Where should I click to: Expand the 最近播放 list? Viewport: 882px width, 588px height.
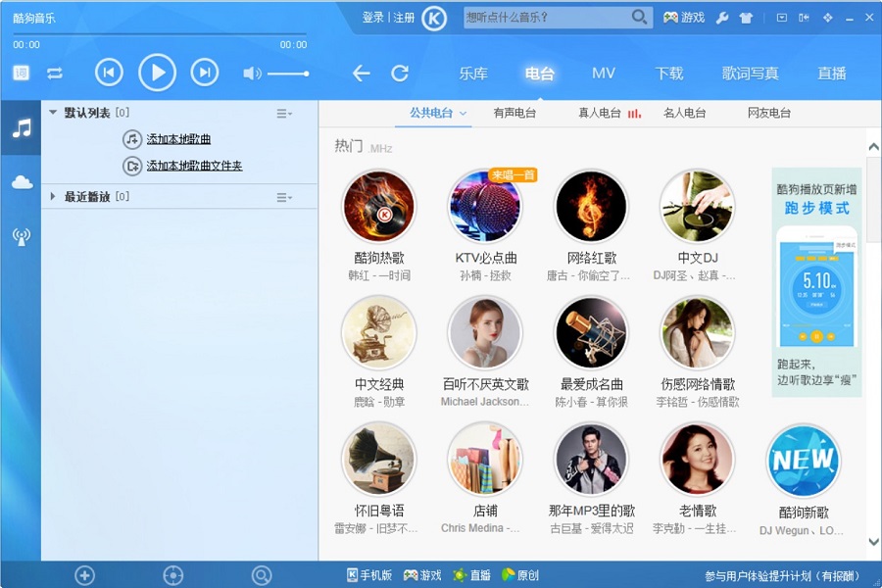(53, 196)
